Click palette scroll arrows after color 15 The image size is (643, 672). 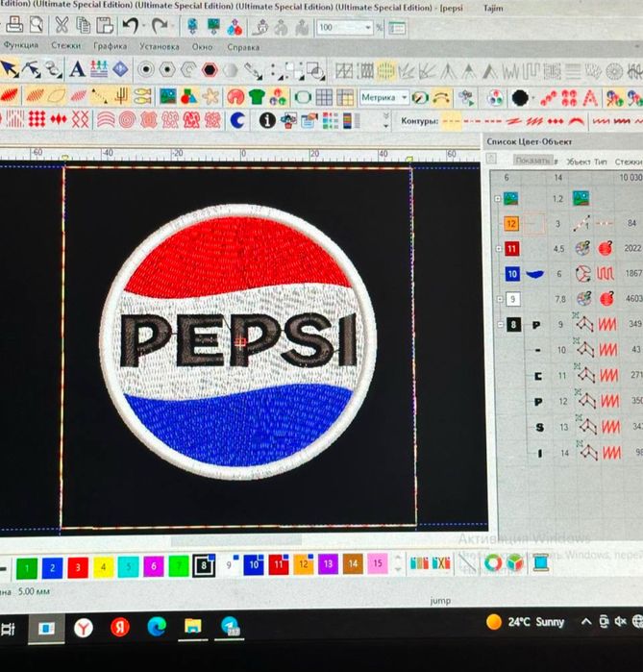point(399,562)
